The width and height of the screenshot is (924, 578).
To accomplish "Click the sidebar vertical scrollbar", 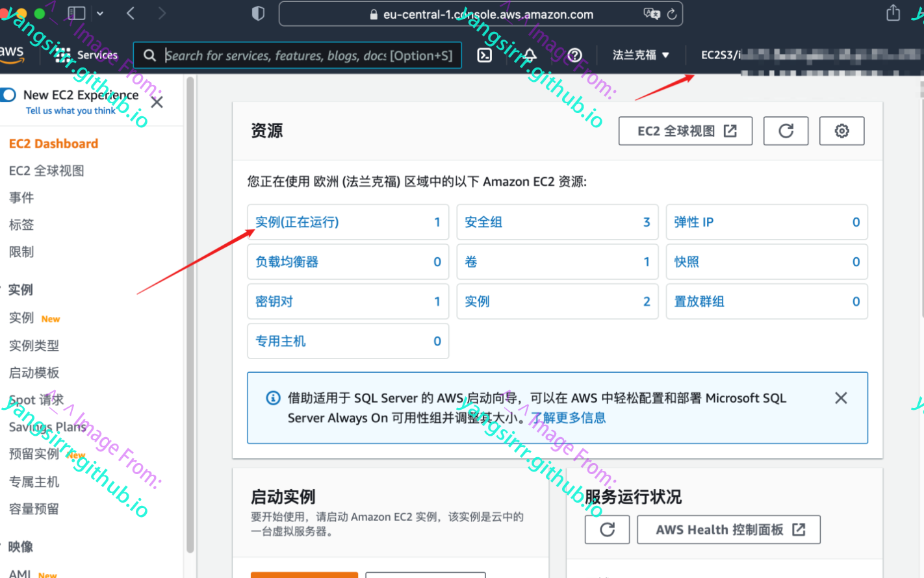I will (190, 315).
